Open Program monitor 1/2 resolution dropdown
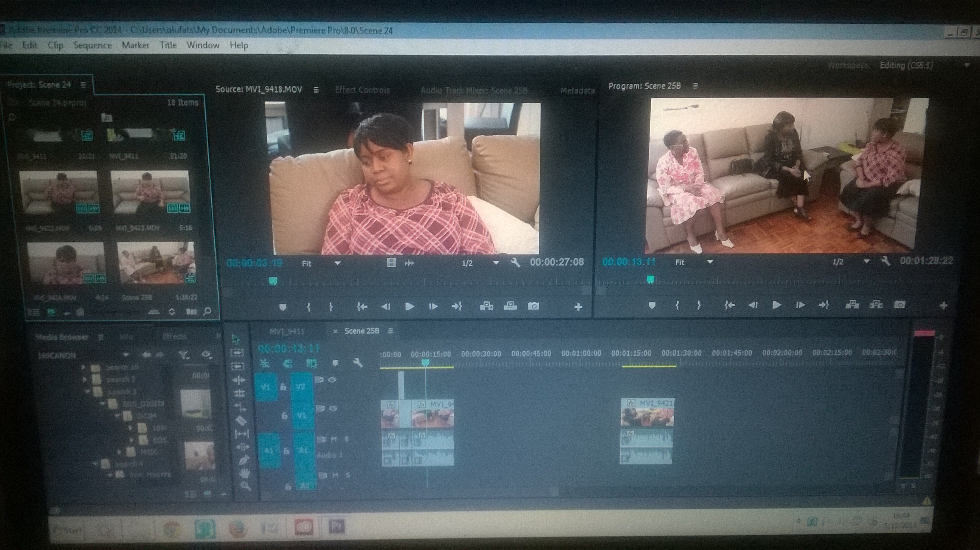Screen dimensions: 980x550 (x=867, y=261)
